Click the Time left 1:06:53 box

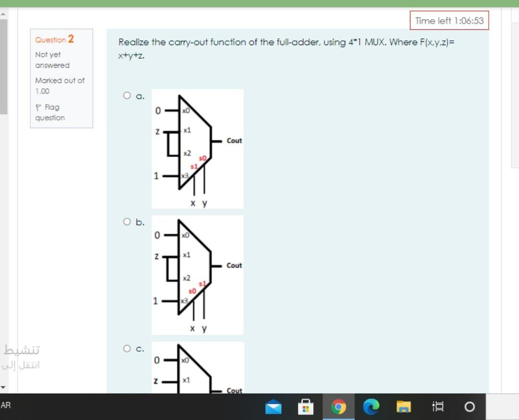[449, 21]
